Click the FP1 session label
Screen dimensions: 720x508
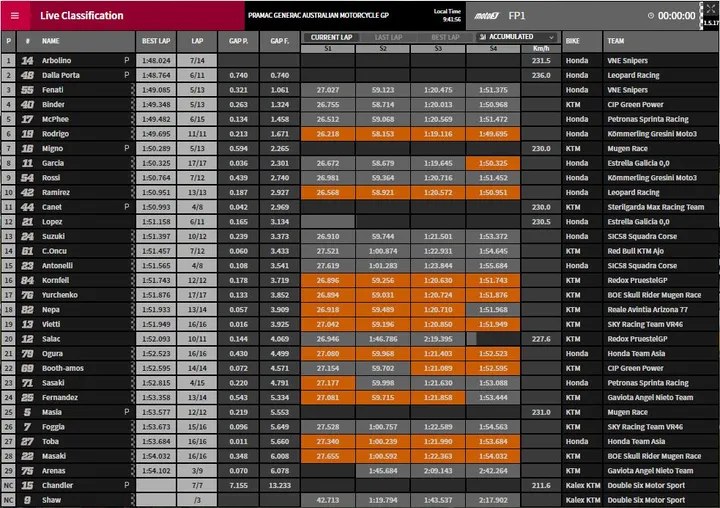pyautogui.click(x=517, y=16)
